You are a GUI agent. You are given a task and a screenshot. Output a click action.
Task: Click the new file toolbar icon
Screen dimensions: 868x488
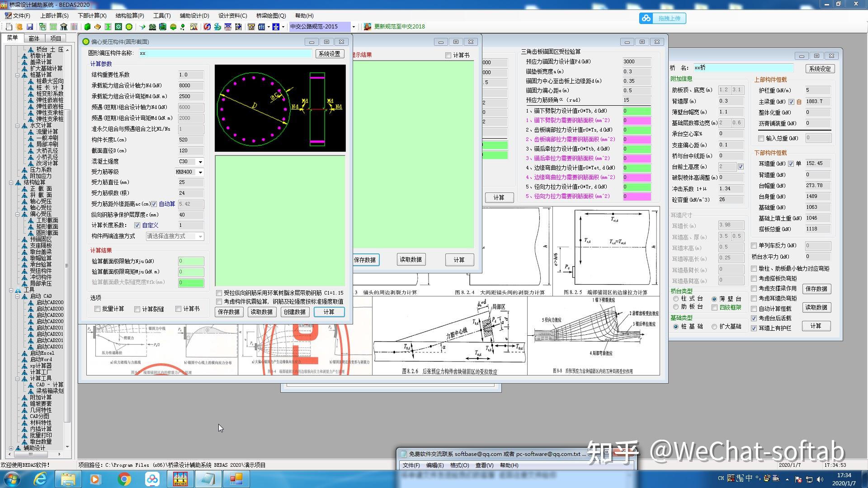(9, 27)
